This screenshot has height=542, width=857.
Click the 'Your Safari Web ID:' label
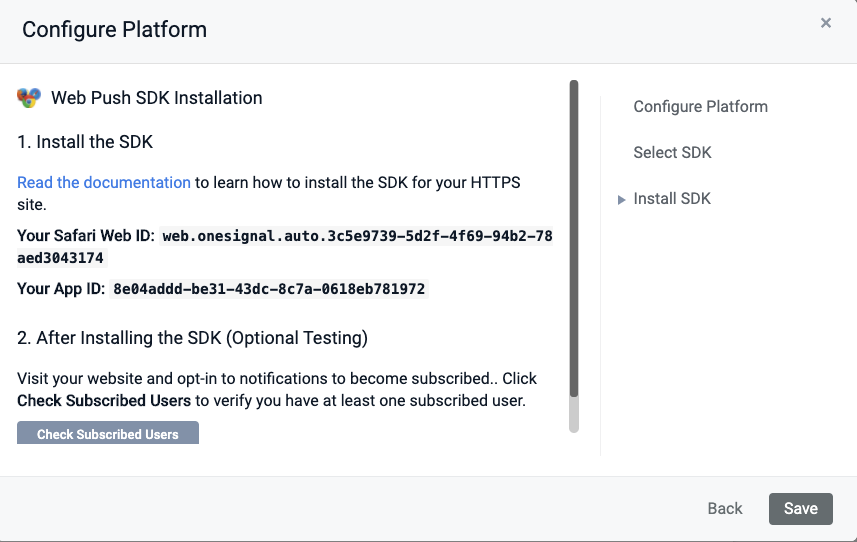(86, 235)
